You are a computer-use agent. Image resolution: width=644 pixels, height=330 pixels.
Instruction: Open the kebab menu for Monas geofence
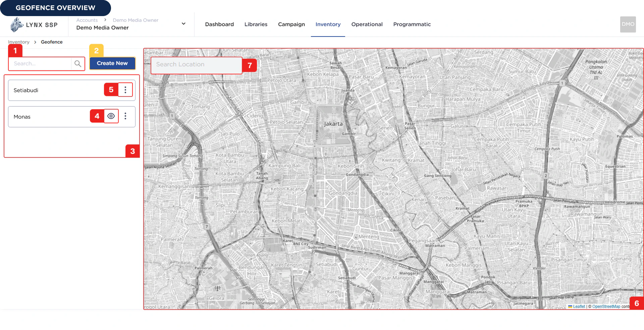click(x=125, y=116)
